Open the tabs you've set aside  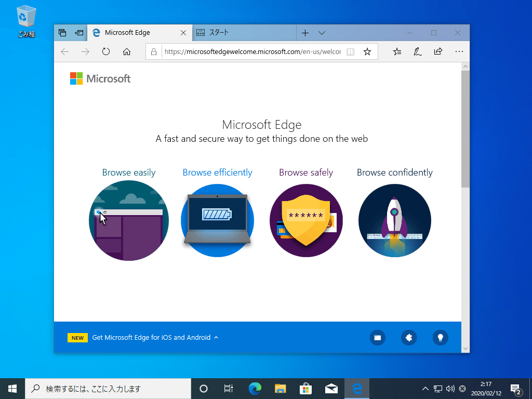pos(62,33)
